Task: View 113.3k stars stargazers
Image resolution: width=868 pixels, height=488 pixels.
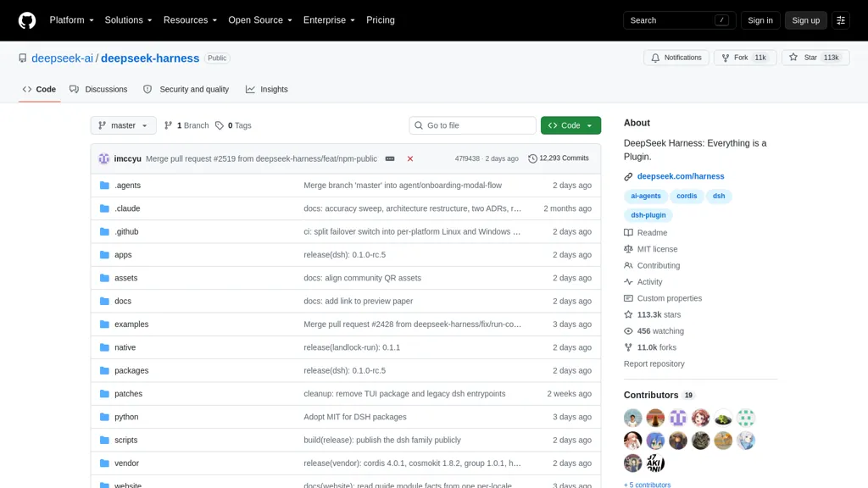Action: click(x=652, y=315)
